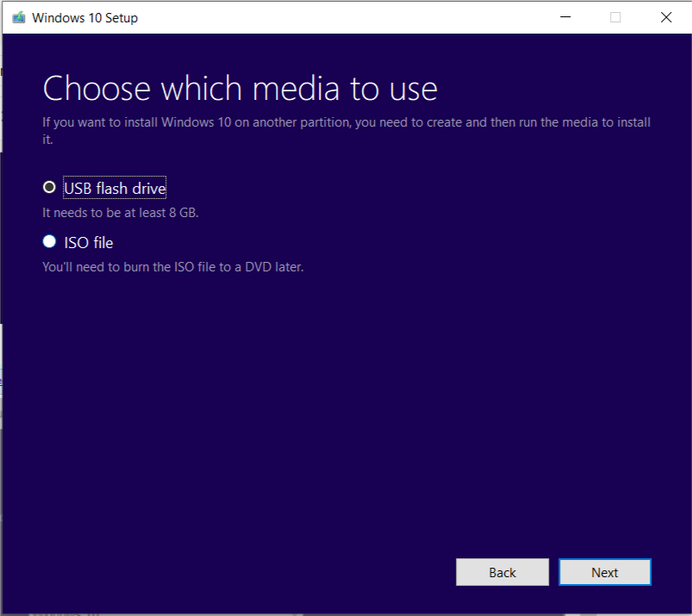
Task: Click the 'USB flash drive' label text
Action: [x=115, y=189]
